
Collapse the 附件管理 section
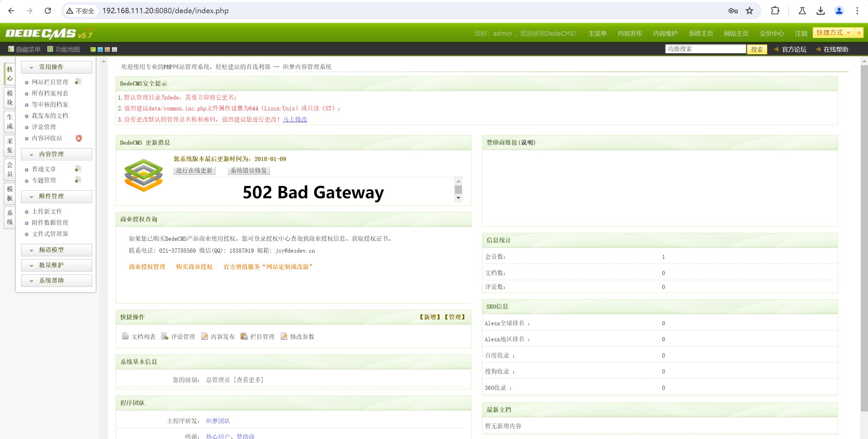57,196
